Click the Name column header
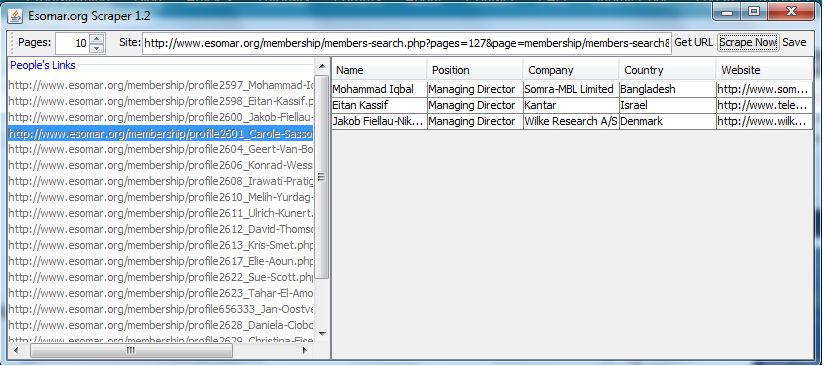The height and width of the screenshot is (366, 824). click(x=379, y=70)
